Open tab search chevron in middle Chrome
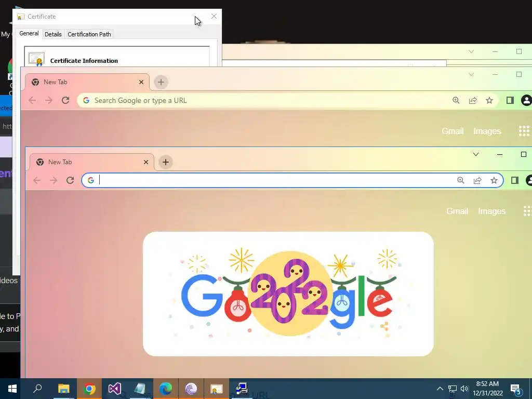The width and height of the screenshot is (532, 399). 471,74
